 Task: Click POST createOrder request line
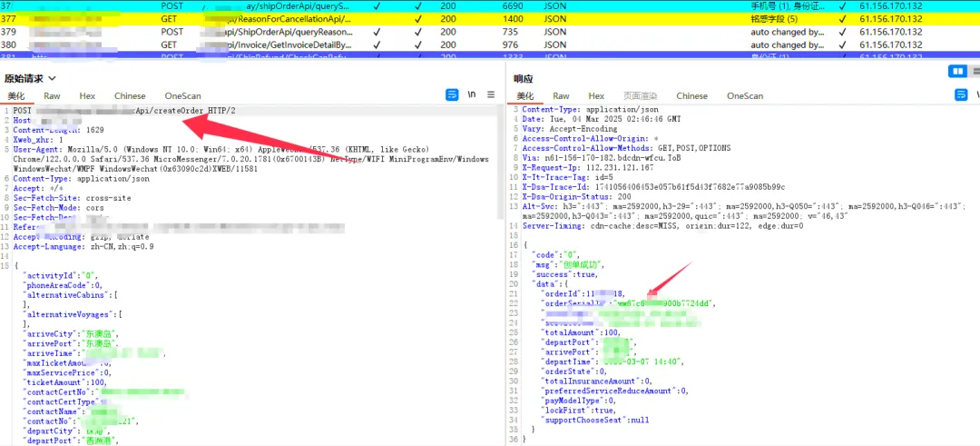click(x=123, y=111)
